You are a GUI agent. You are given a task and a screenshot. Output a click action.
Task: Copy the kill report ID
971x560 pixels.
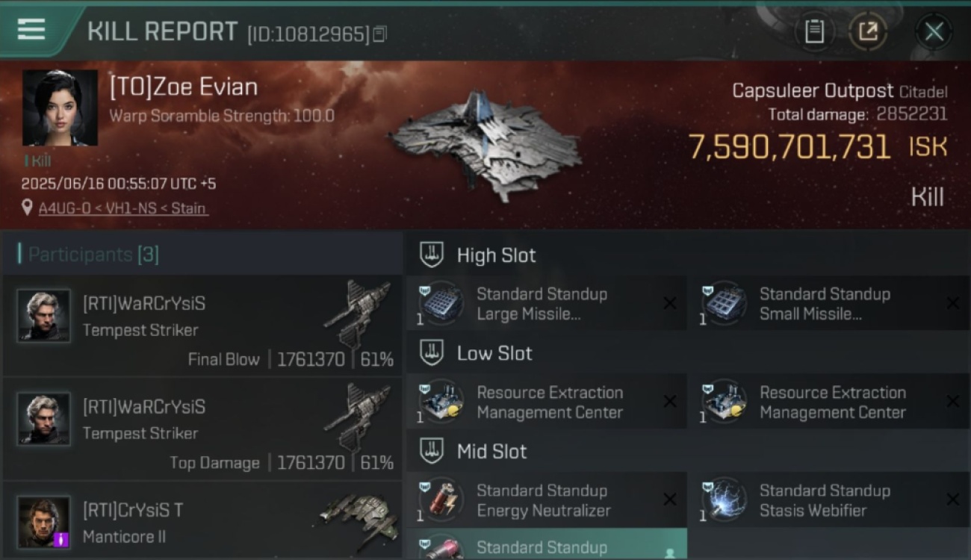[379, 34]
